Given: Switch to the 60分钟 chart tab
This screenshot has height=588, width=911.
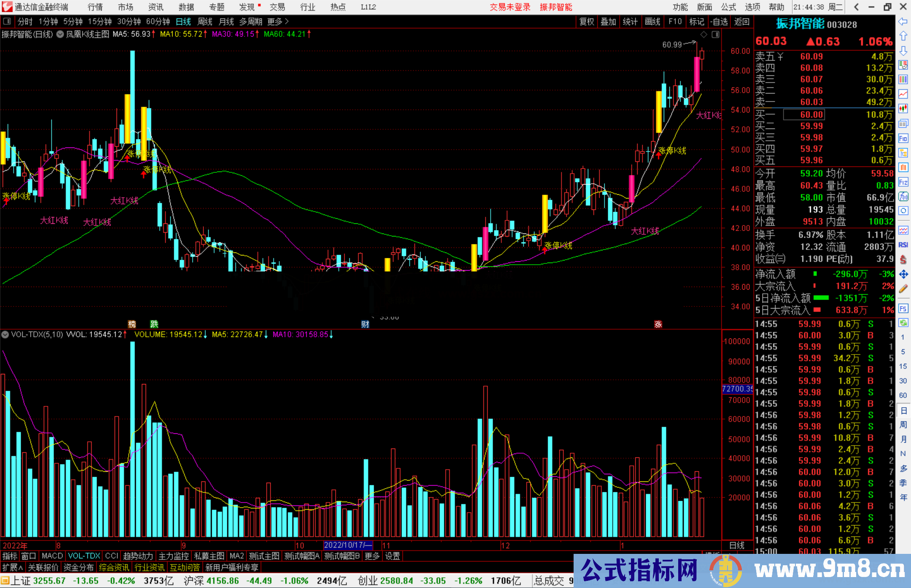Looking at the screenshot, I should [158, 21].
